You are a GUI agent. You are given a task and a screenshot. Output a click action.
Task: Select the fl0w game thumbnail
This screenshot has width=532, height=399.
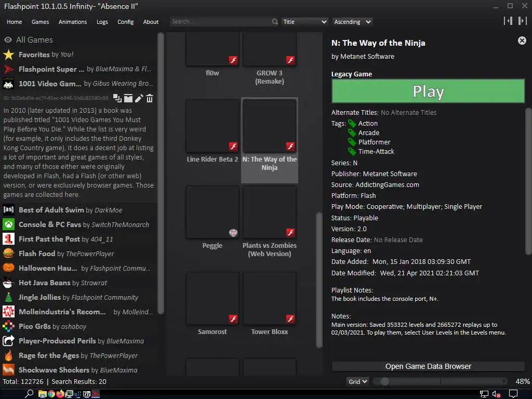click(x=212, y=49)
